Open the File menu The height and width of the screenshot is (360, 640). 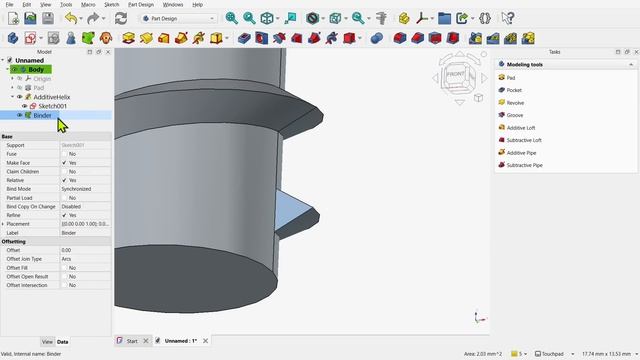pos(9,4)
